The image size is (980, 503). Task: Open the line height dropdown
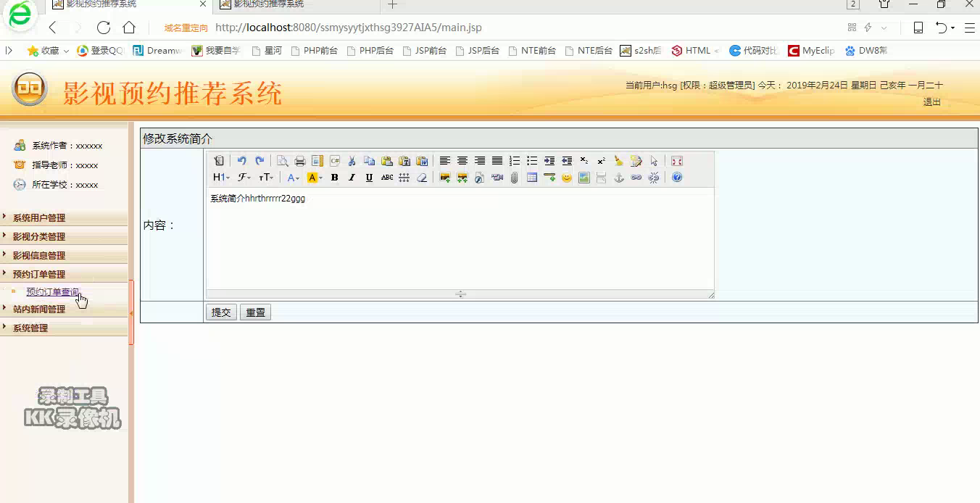click(x=404, y=178)
